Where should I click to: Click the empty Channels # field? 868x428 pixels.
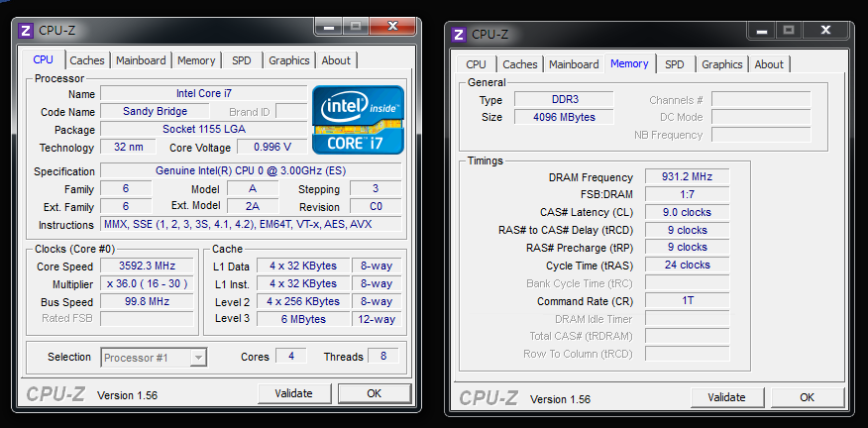pos(761,100)
